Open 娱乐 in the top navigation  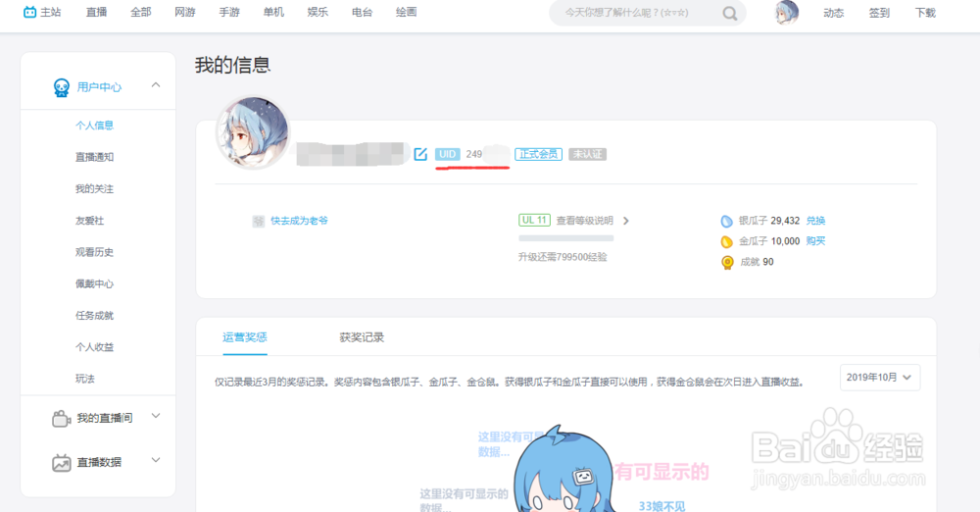pos(318,12)
